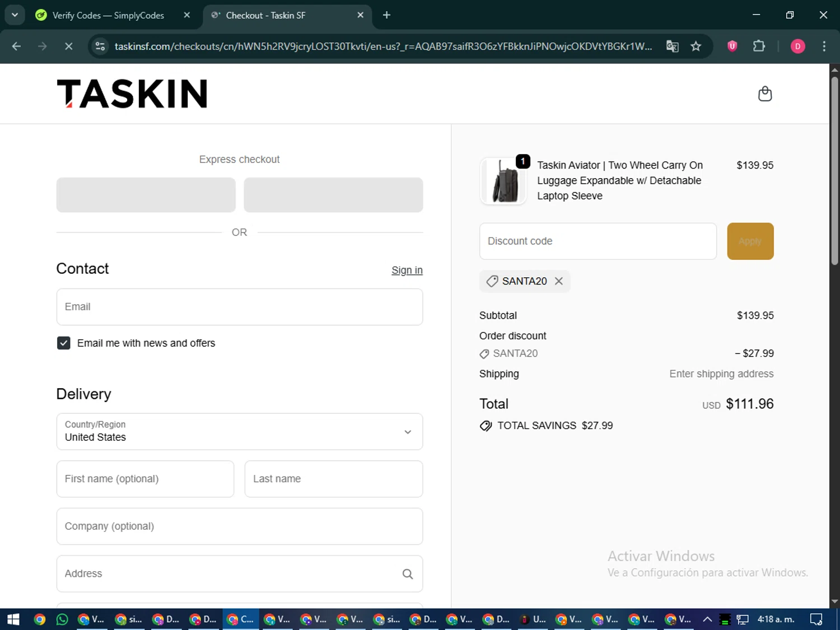Screen dimensions: 840x630
Task: Stop loading the page
Action: pyautogui.click(x=68, y=46)
